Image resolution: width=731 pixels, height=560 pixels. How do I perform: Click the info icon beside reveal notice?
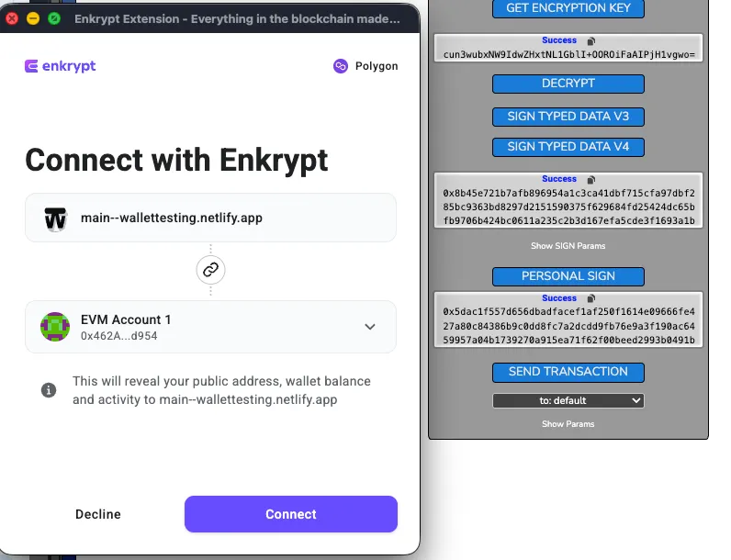click(x=49, y=390)
